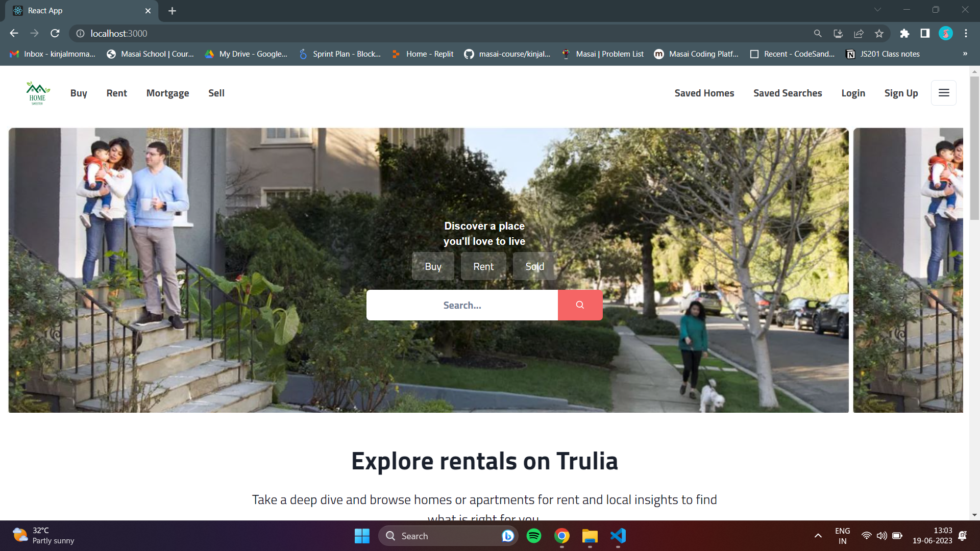
Task: Open the tab search dropdown arrow
Action: [877, 10]
